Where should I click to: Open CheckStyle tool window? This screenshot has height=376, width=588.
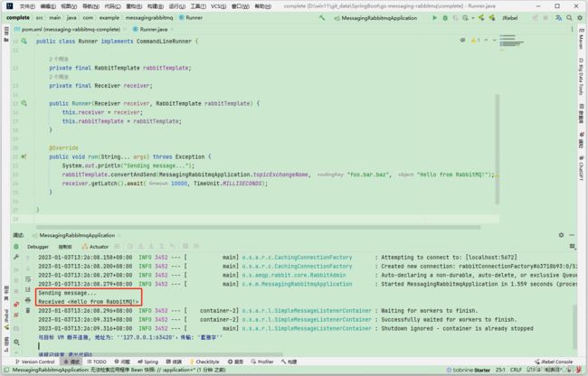coord(204,362)
